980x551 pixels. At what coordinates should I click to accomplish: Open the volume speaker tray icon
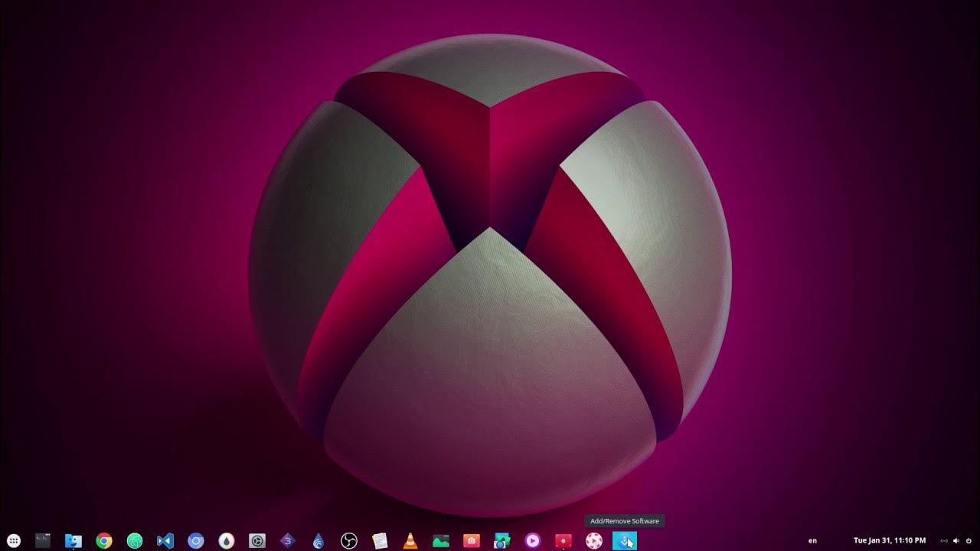tap(956, 541)
